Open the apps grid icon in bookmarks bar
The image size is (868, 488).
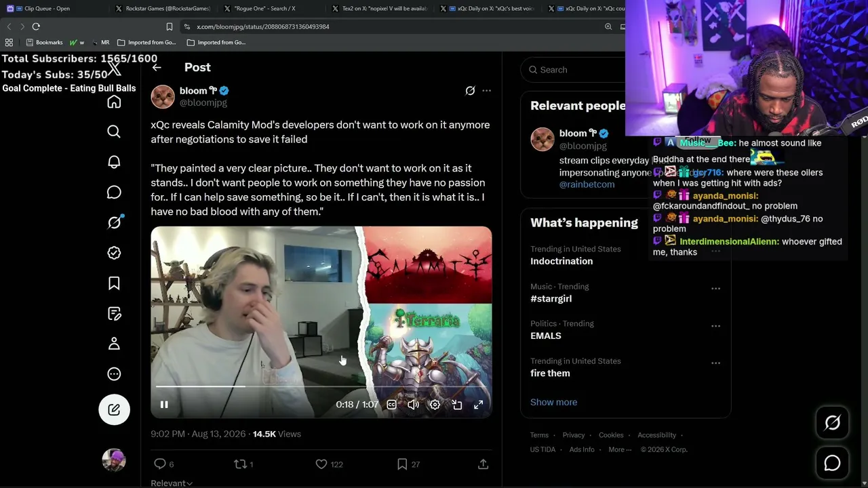coord(9,42)
